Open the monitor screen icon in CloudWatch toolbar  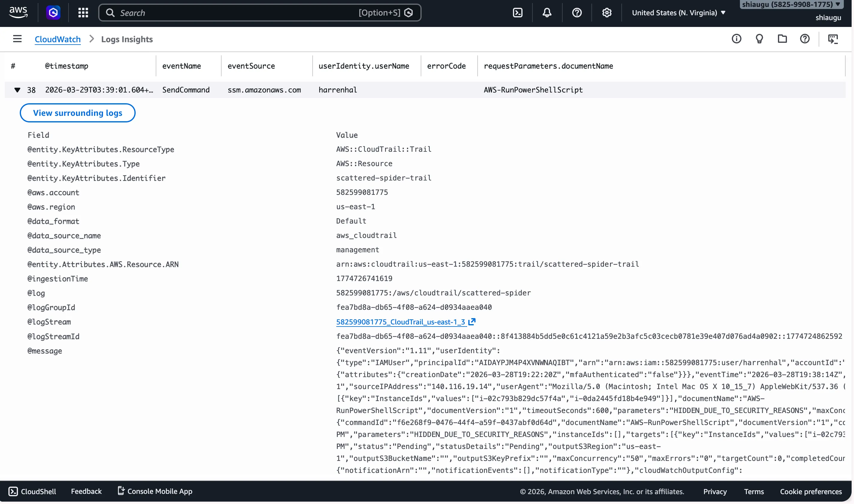click(x=833, y=39)
